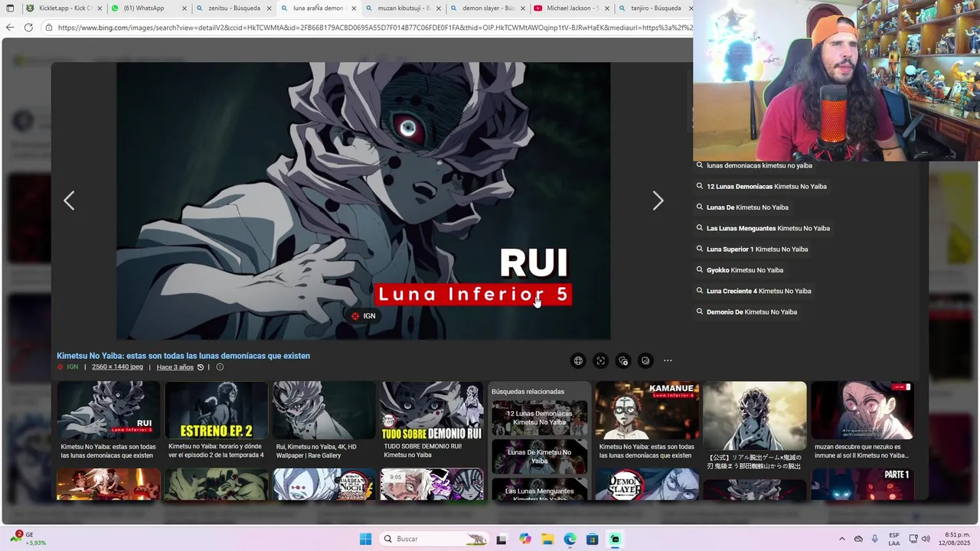
Task: Save the image to a collection
Action: (623, 360)
